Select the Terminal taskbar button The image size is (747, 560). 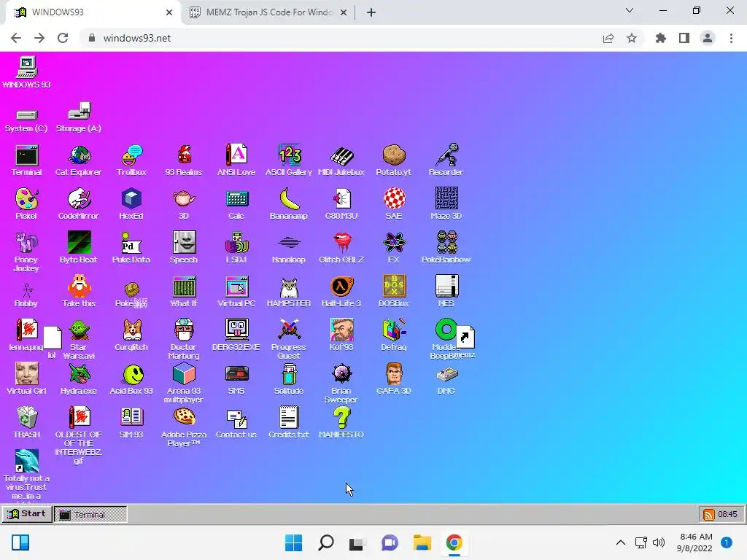(90, 514)
